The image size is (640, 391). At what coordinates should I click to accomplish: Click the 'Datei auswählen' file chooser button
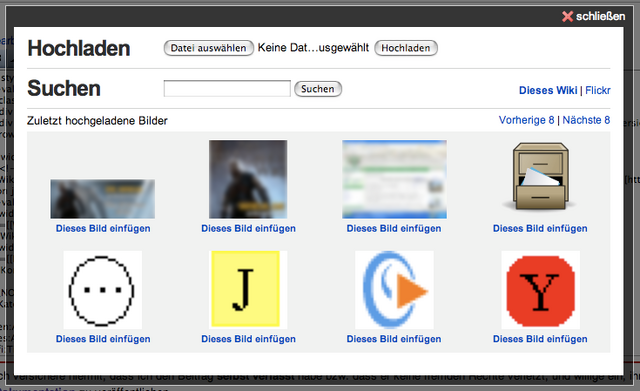click(209, 48)
